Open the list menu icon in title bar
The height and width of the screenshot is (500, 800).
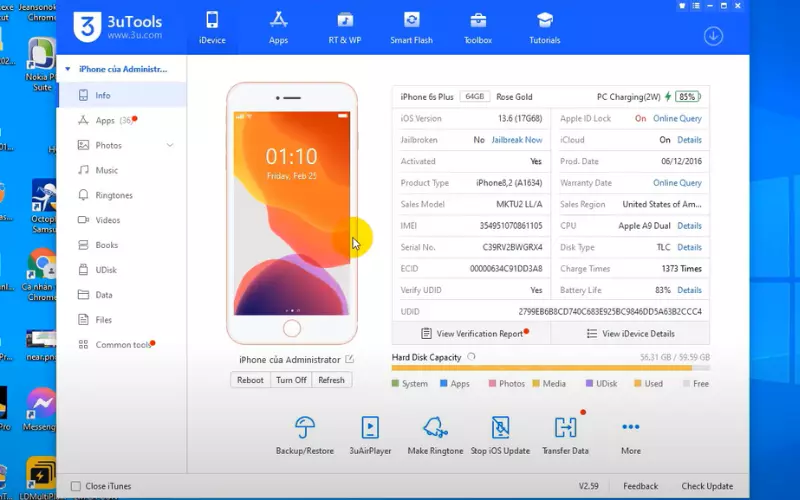tap(696, 6)
